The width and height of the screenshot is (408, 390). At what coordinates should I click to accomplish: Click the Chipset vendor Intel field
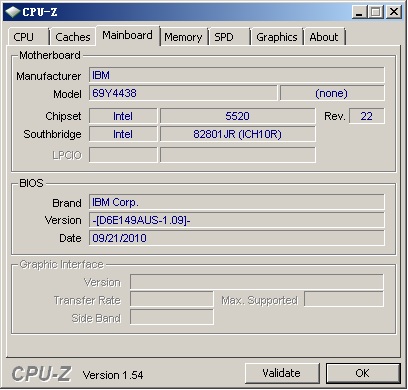[123, 116]
